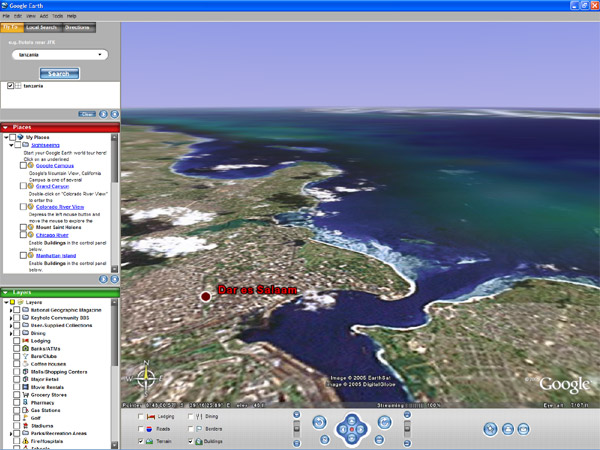Click the Golf flag layer icon

(25, 417)
